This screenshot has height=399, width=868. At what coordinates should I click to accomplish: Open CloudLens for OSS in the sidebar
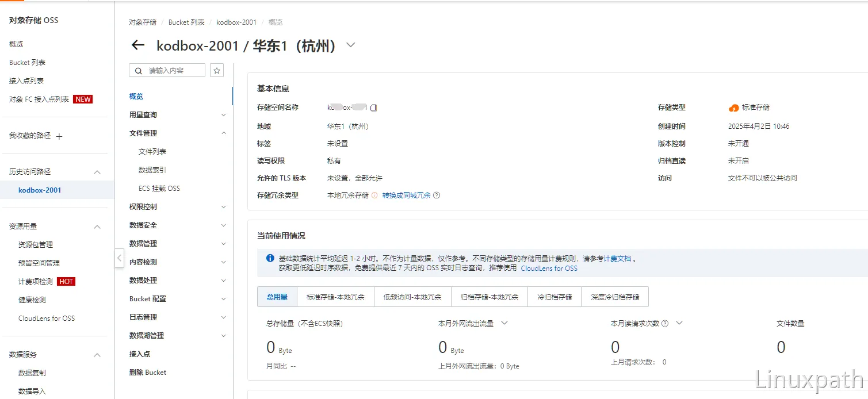[x=47, y=319]
